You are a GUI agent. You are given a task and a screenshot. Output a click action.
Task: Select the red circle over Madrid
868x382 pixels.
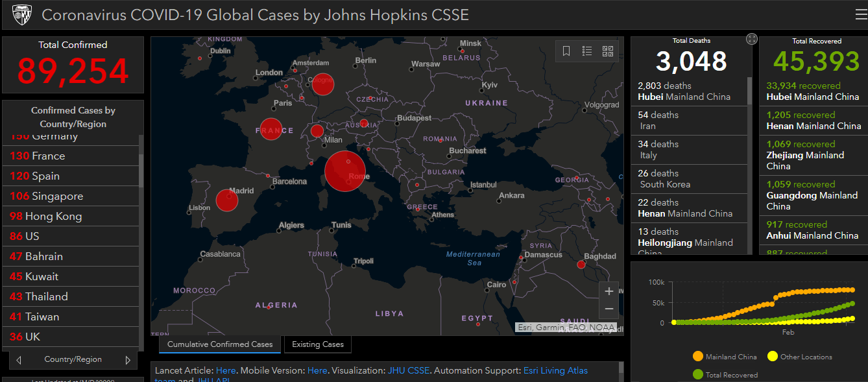[x=226, y=200]
